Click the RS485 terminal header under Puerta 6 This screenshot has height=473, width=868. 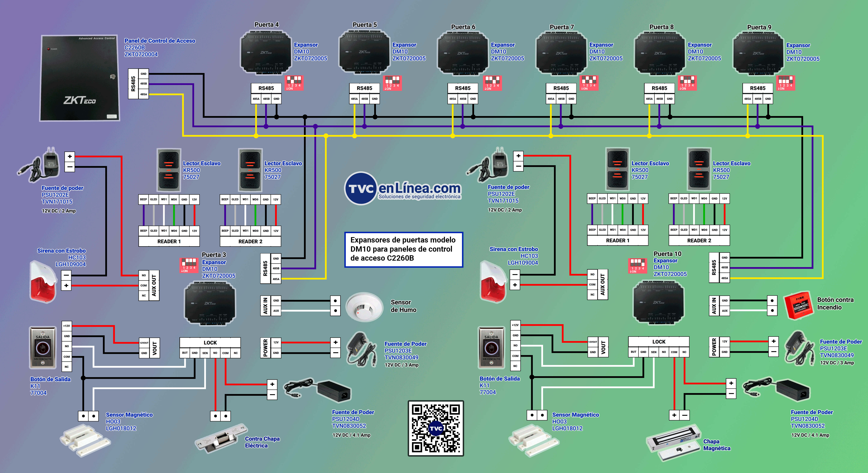(463, 88)
